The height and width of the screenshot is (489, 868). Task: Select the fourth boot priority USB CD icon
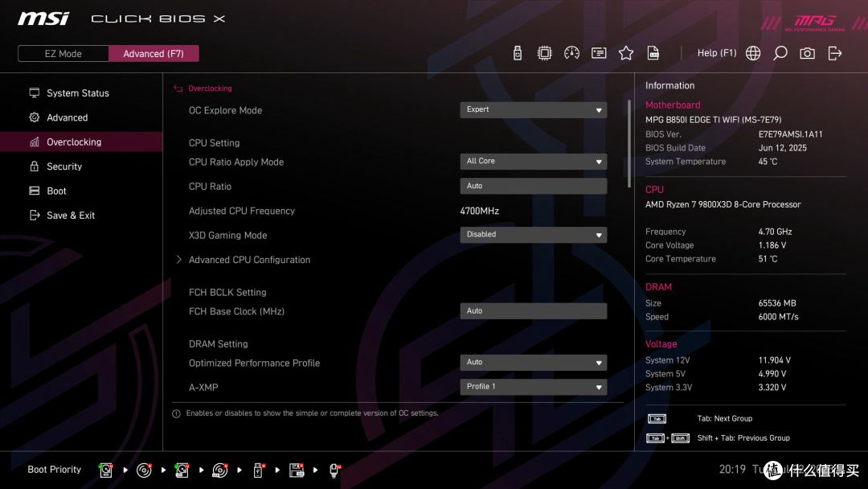tap(219, 471)
